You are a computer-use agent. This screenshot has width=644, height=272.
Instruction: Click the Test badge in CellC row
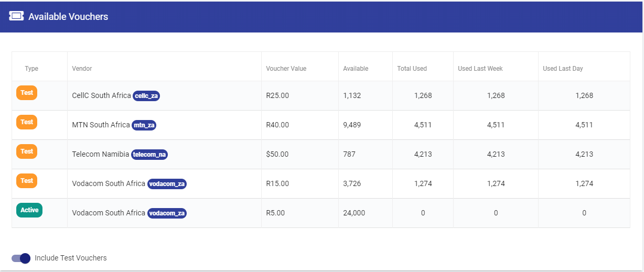(x=27, y=93)
